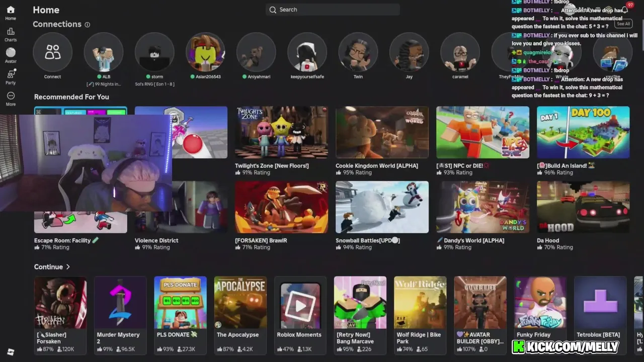The image size is (644, 362).
Task: Open Twilight's Zone [New Floors!] thumbnail
Action: (x=281, y=132)
